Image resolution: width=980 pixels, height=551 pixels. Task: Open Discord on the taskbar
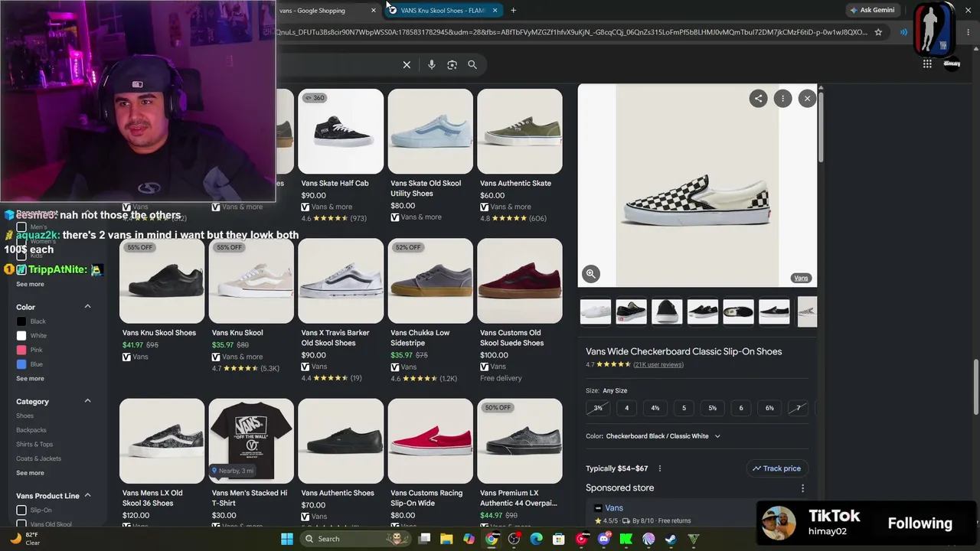[x=604, y=539]
